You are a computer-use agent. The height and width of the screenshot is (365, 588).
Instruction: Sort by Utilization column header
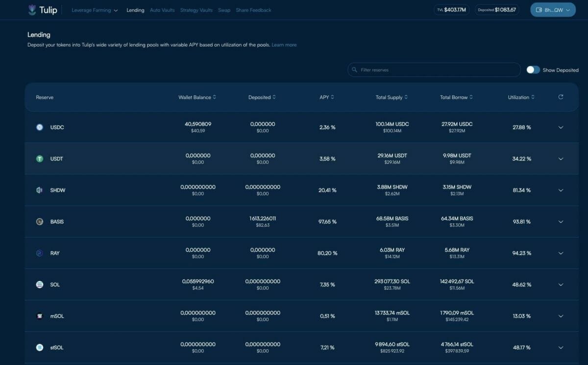(521, 97)
